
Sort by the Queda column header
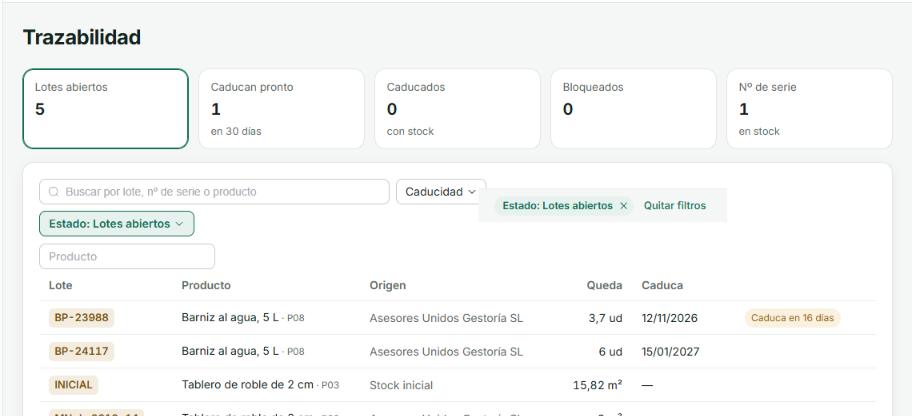click(604, 286)
